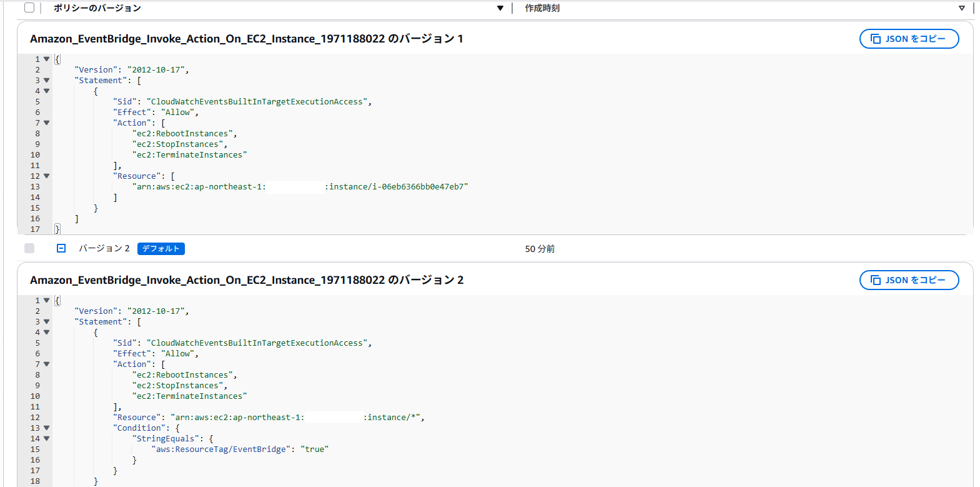
Task: Sort by the ポリシーのバージョン column arrow
Action: pos(500,8)
